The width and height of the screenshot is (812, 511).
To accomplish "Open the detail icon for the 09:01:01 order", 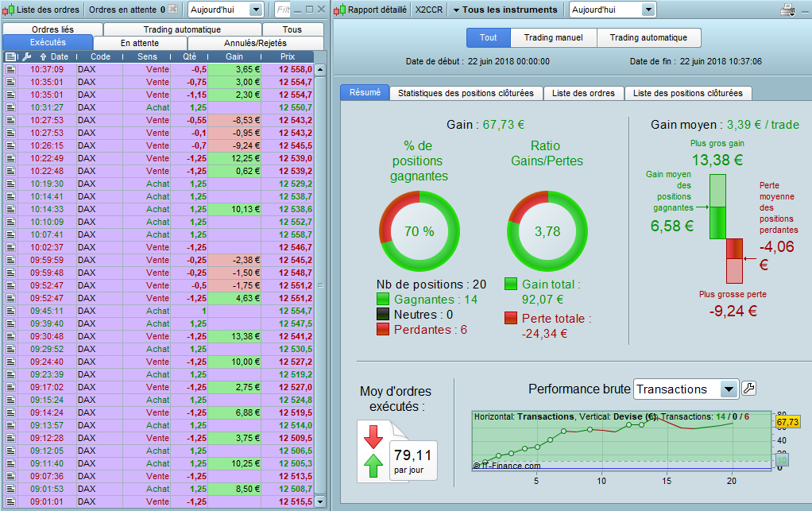I will 10,501.
